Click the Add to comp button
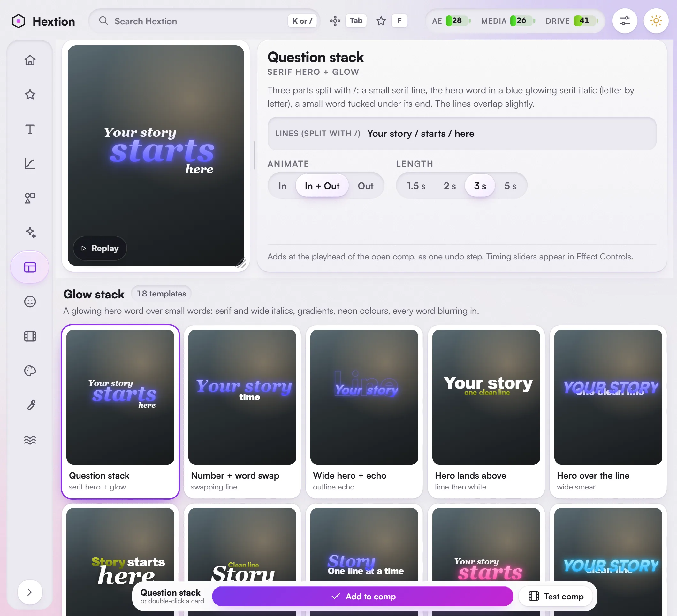This screenshot has height=616, width=677. point(362,596)
